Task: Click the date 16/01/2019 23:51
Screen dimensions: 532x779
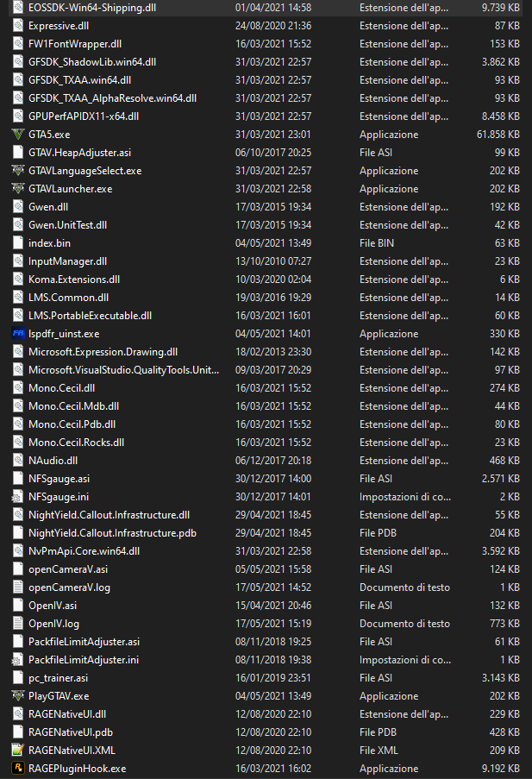Action: click(x=273, y=678)
